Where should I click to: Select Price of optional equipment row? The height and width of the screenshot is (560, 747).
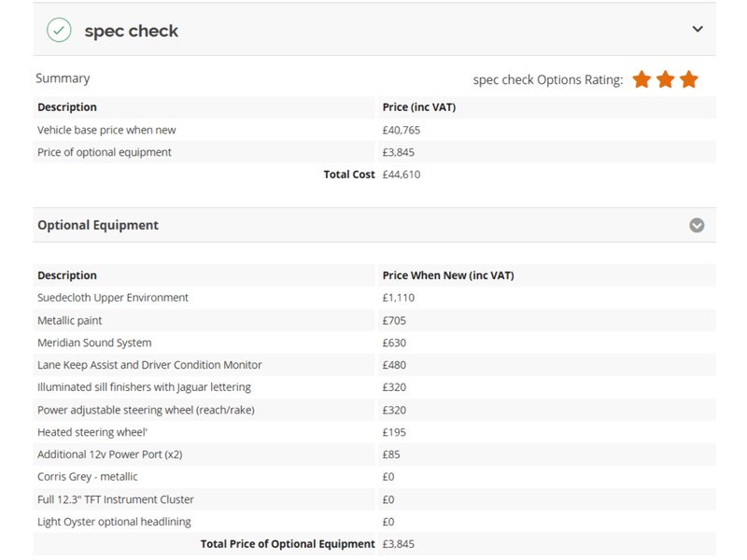coord(374,152)
